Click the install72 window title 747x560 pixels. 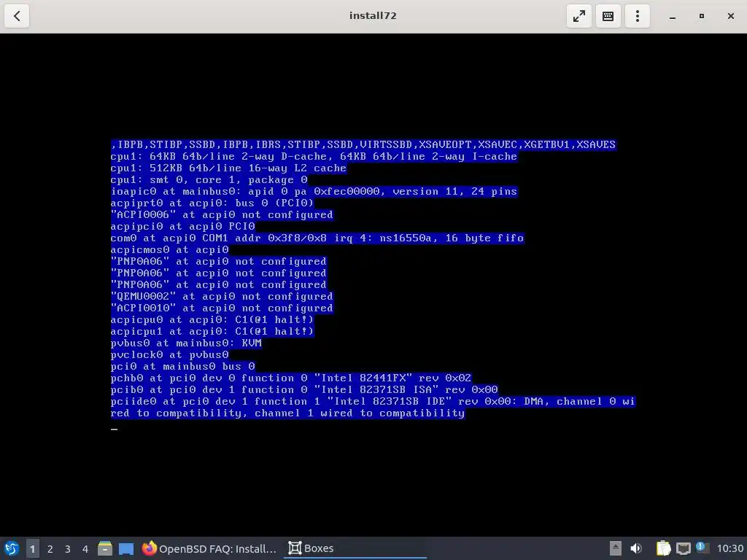(373, 16)
